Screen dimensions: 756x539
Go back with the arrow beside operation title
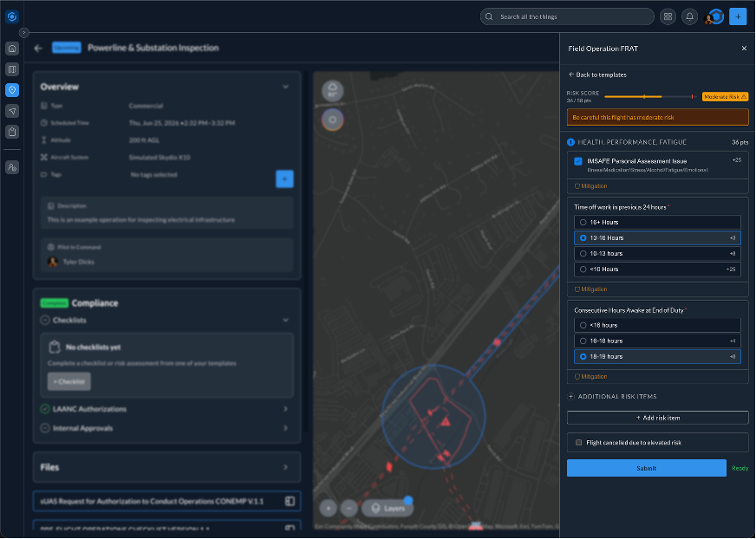tap(38, 49)
